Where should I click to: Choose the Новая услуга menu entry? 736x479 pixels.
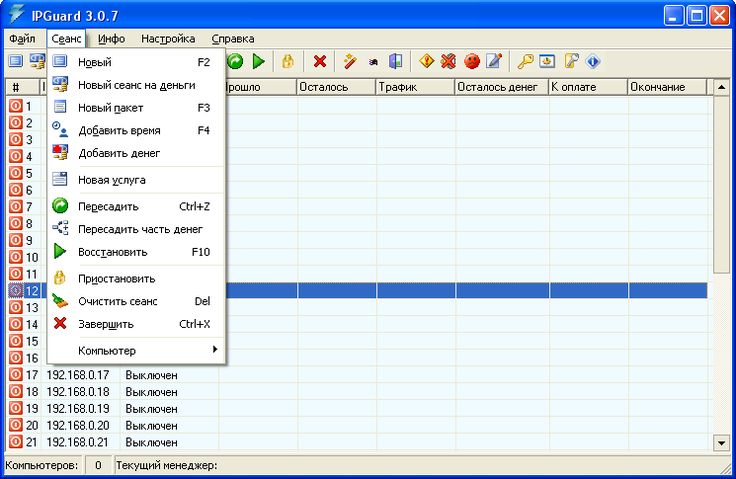(136, 179)
